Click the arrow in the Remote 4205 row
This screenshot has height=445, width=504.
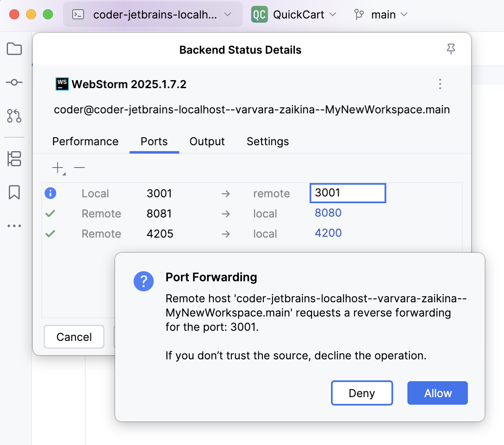(x=226, y=234)
